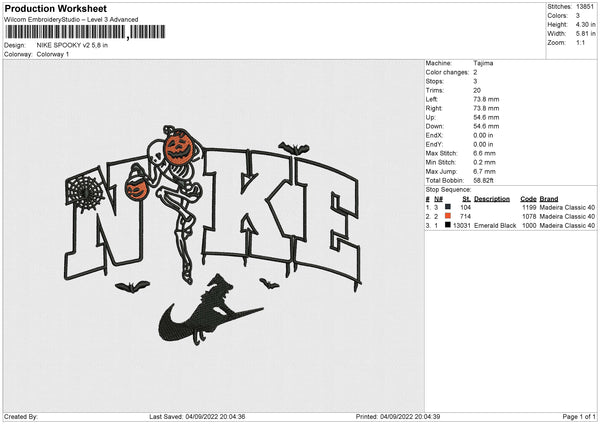
Task: Select the 'EndY:' label
Action: (x=434, y=144)
